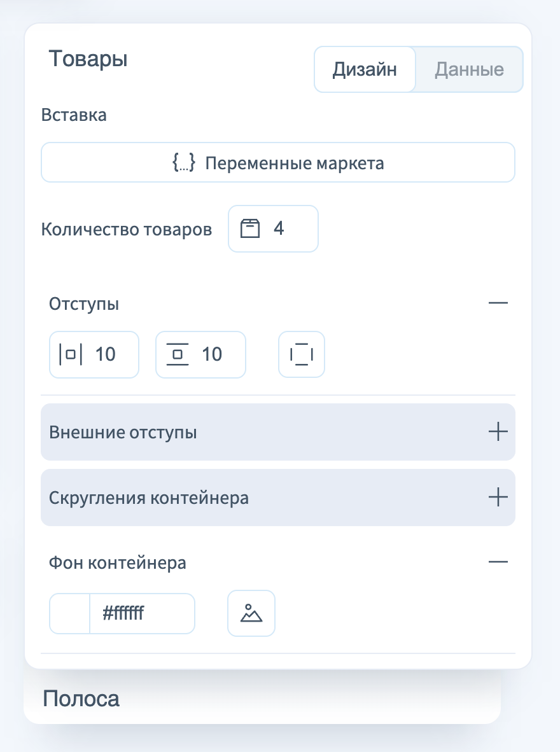The width and height of the screenshot is (560, 752).
Task: Toggle individual side paddings icon
Action: [x=302, y=354]
